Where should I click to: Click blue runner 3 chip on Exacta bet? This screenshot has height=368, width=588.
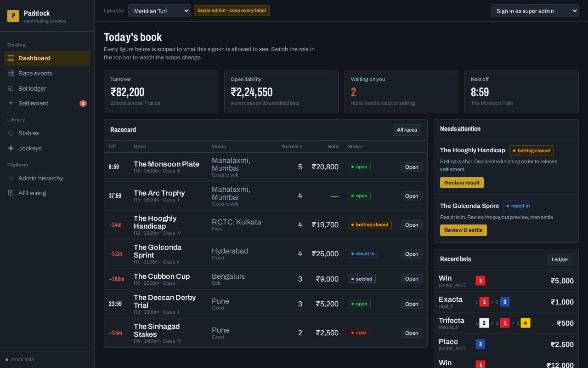tap(504, 302)
